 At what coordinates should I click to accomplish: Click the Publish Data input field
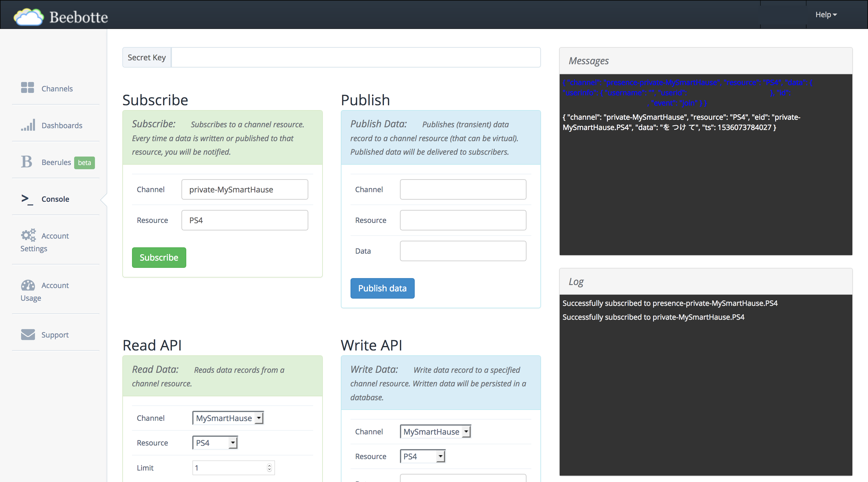(463, 251)
